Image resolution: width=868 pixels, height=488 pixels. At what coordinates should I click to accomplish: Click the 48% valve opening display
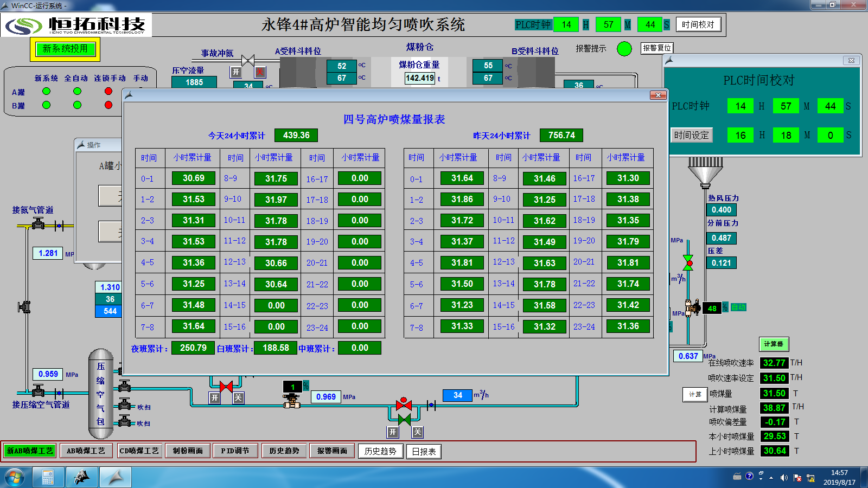712,309
